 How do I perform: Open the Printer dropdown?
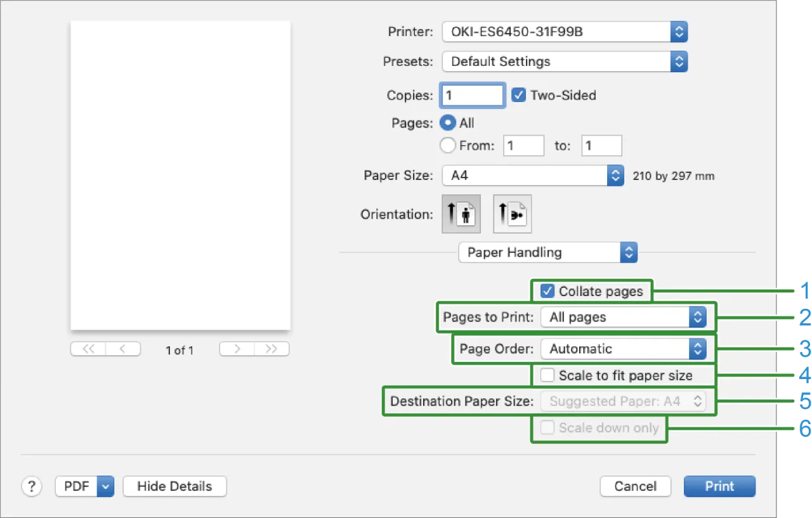(565, 31)
